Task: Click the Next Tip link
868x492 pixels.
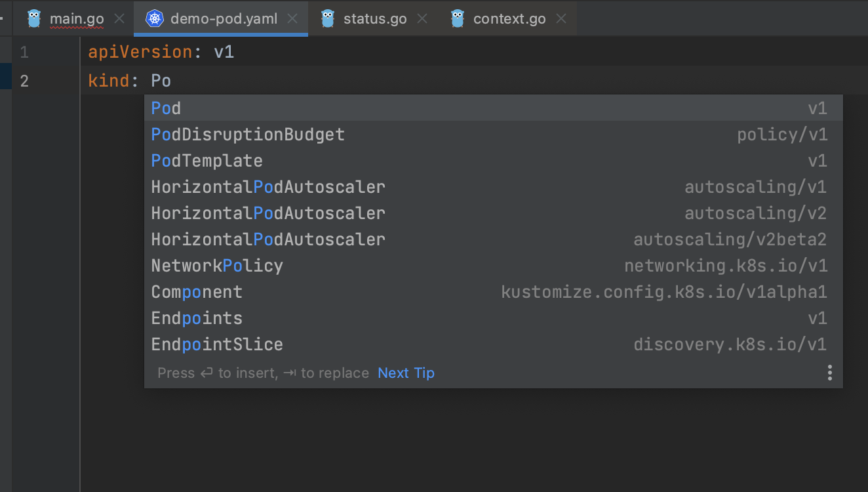Action: coord(406,373)
